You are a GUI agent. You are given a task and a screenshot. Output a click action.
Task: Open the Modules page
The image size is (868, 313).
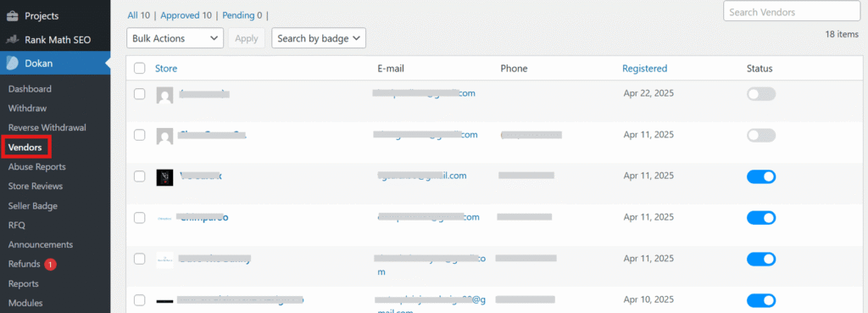(25, 303)
